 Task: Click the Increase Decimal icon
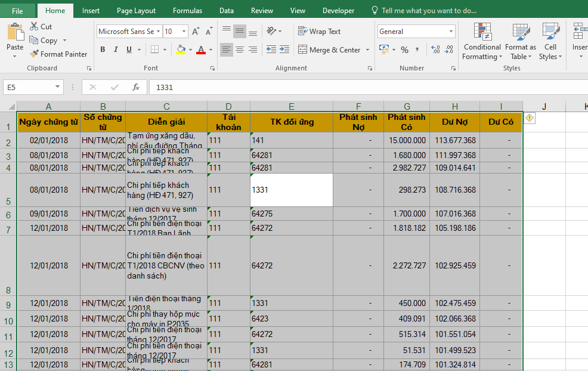(x=435, y=50)
